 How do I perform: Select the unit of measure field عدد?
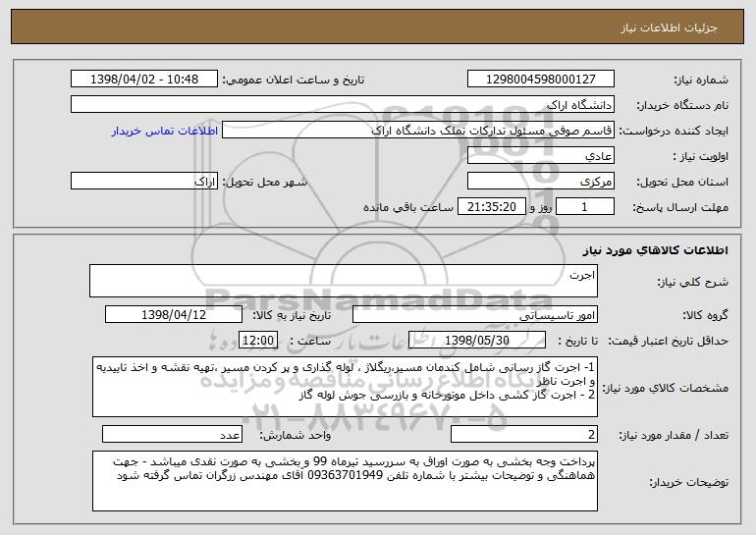click(172, 434)
